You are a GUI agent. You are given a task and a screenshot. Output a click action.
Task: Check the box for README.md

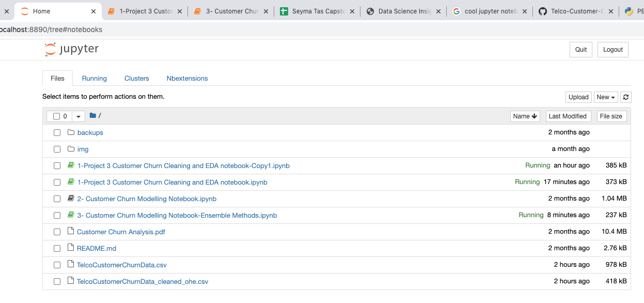pyautogui.click(x=57, y=249)
